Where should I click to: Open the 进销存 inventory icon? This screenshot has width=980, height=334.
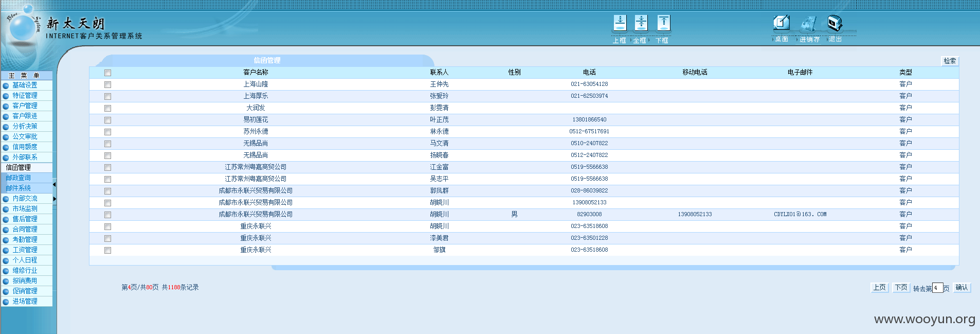[809, 23]
